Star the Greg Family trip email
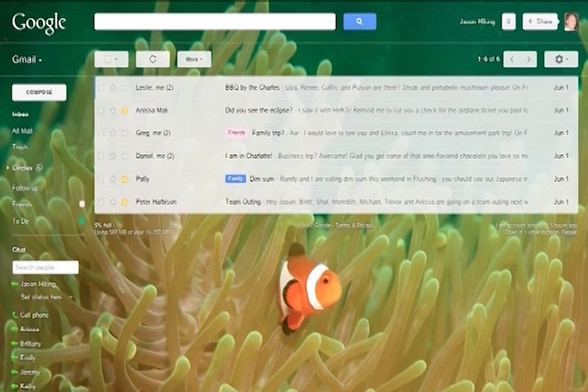The width and height of the screenshot is (588, 392). (113, 133)
